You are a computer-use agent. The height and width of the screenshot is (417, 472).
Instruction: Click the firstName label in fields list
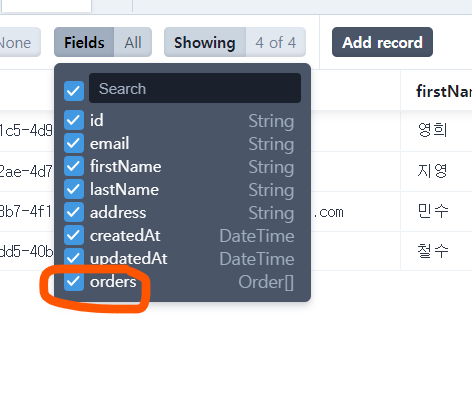click(126, 166)
